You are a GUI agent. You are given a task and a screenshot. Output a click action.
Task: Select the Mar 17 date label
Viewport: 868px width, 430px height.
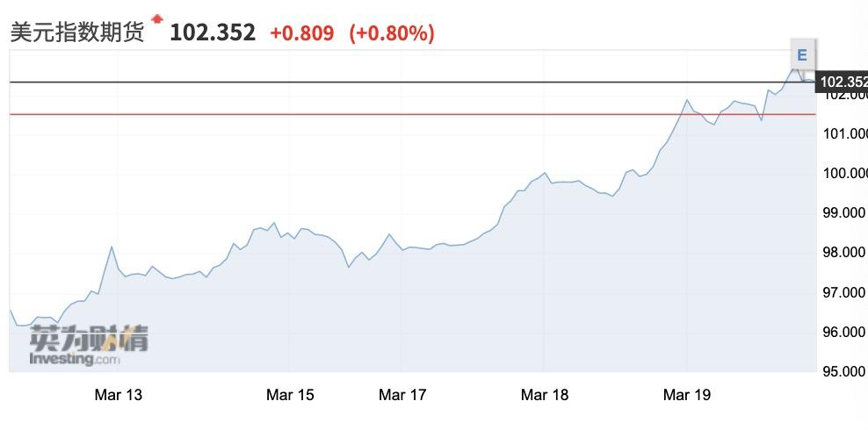click(x=402, y=395)
